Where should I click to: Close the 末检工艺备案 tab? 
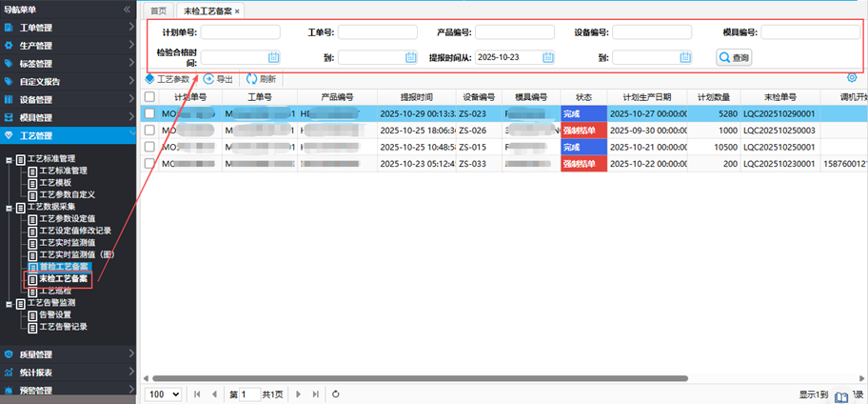[x=237, y=10]
